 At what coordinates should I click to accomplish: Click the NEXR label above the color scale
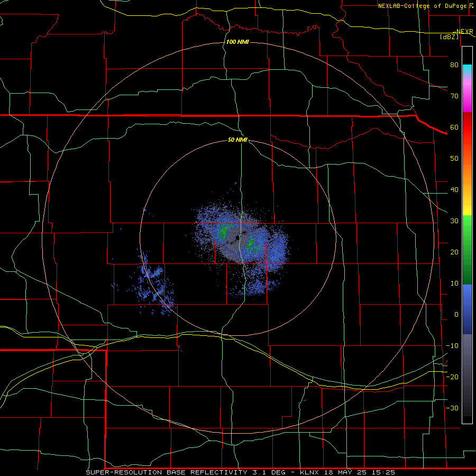(x=464, y=31)
